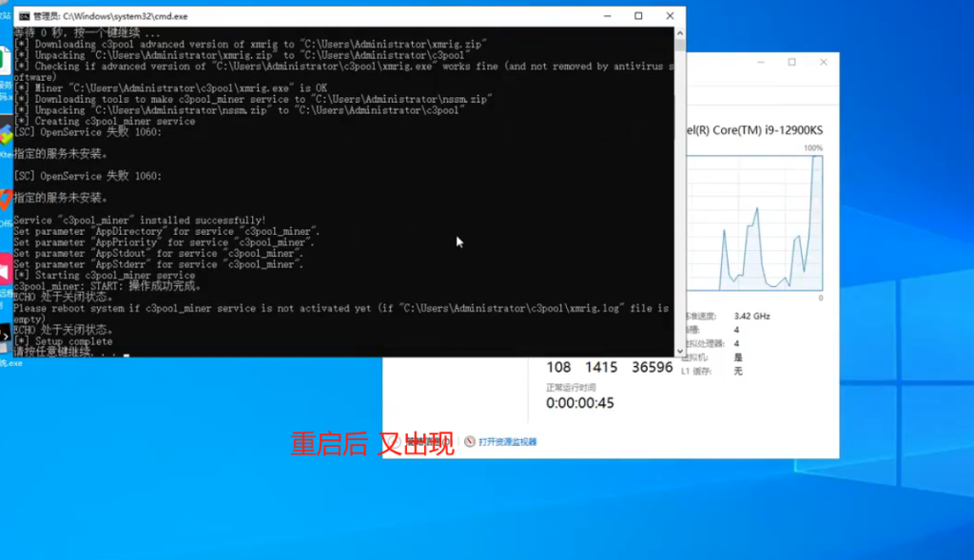Click the L1 cache value 无

click(738, 371)
